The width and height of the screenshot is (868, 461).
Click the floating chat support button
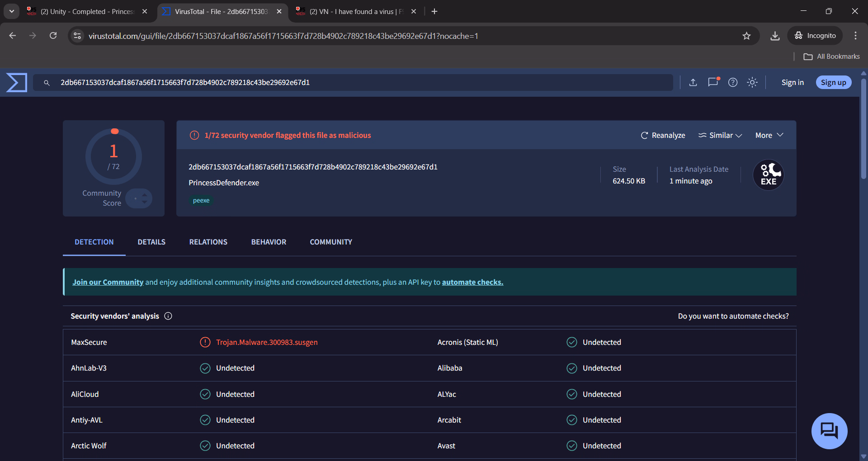(x=829, y=431)
